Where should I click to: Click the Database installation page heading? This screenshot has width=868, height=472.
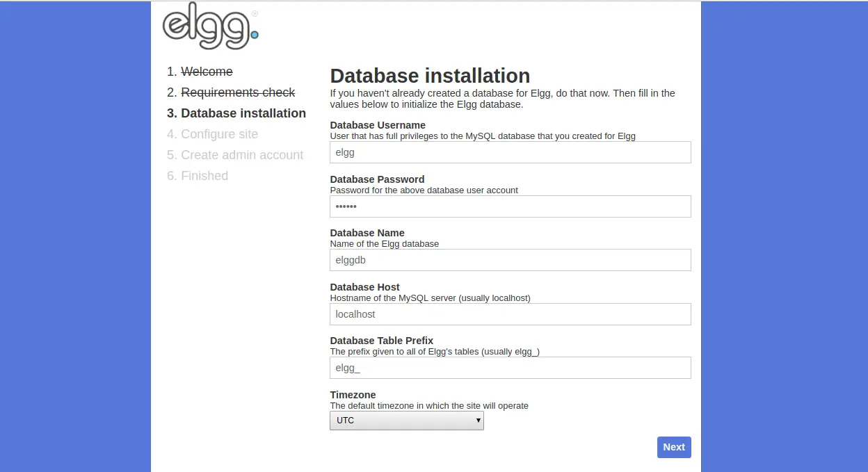[x=430, y=76]
